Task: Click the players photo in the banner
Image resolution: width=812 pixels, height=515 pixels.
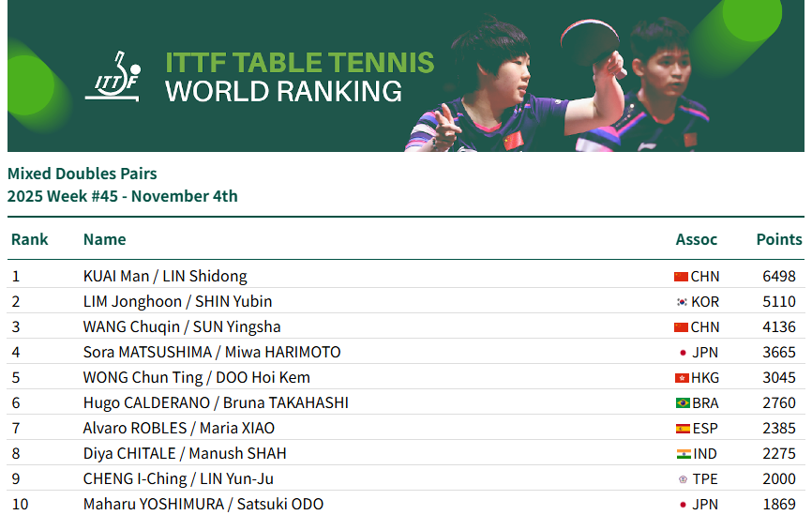Action: 563,89
